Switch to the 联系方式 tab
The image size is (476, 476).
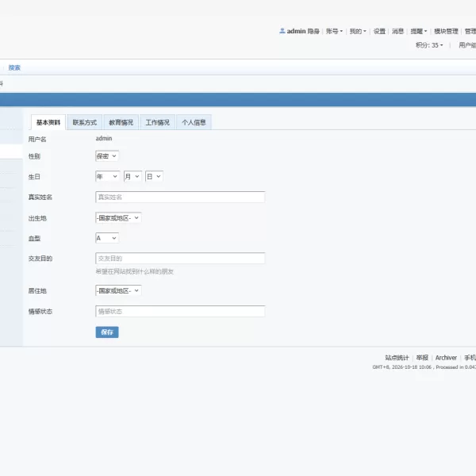[x=85, y=122]
